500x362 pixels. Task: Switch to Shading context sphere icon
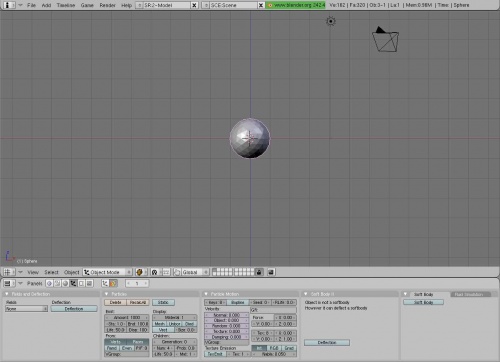(x=65, y=283)
